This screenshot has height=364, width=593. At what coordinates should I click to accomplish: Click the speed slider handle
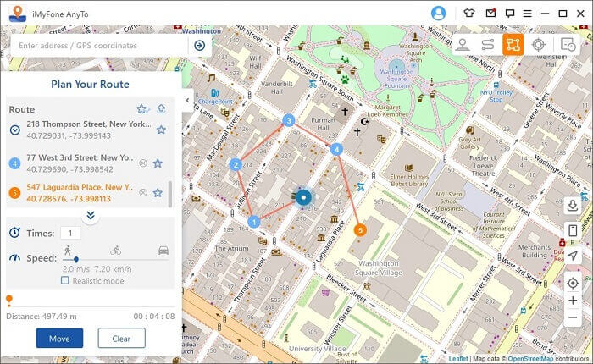point(76,260)
